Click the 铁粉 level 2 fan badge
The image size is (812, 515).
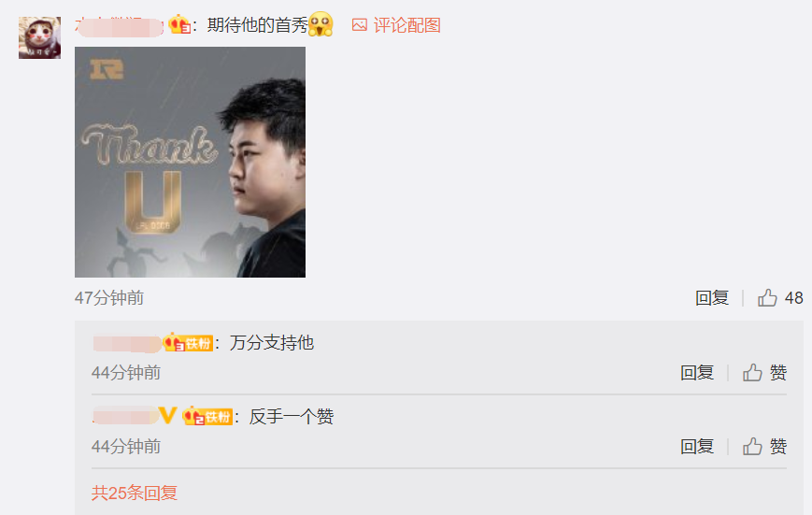[207, 416]
